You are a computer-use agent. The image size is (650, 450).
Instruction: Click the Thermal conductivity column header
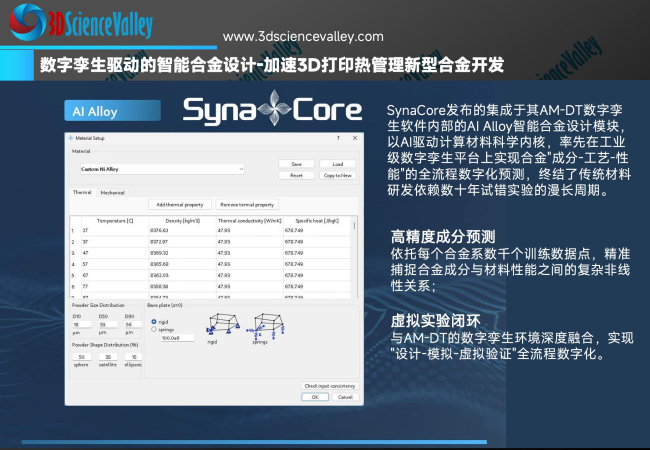(250, 221)
